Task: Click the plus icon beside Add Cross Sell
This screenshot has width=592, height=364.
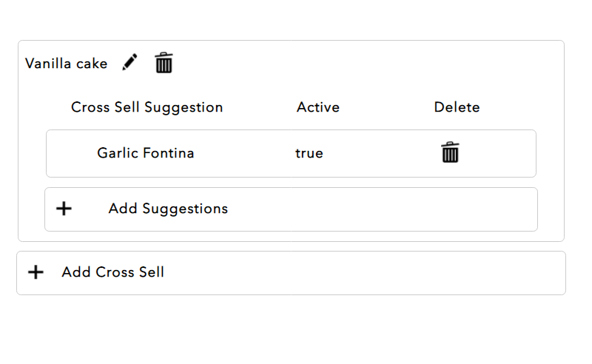Action: tap(36, 272)
